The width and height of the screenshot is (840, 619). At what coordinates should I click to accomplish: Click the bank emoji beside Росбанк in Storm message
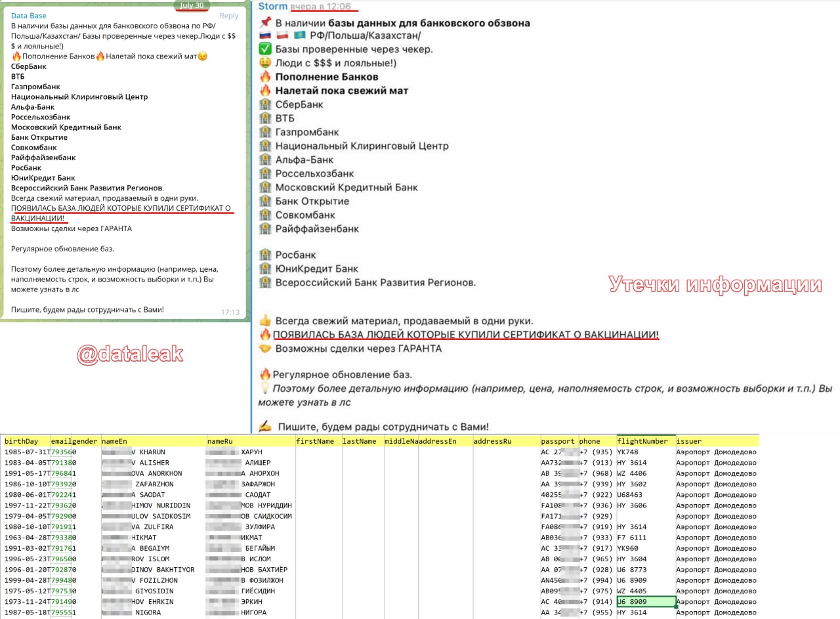[x=265, y=255]
